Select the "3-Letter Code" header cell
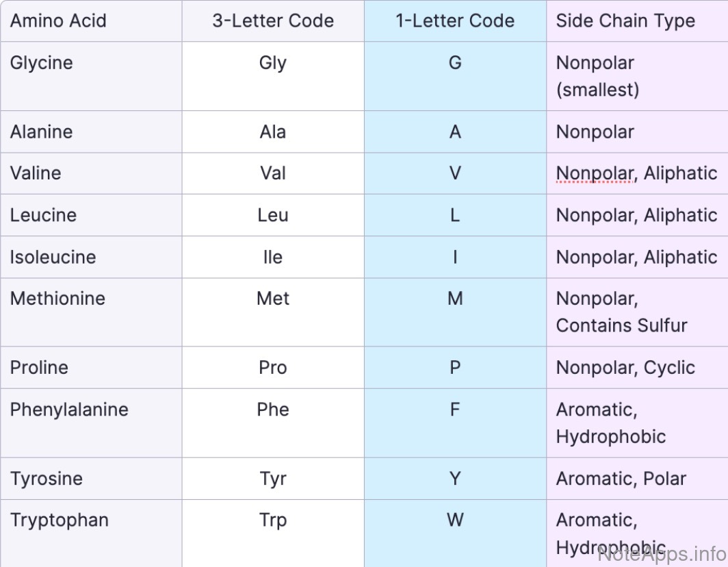Image resolution: width=728 pixels, height=567 pixels. tap(273, 21)
